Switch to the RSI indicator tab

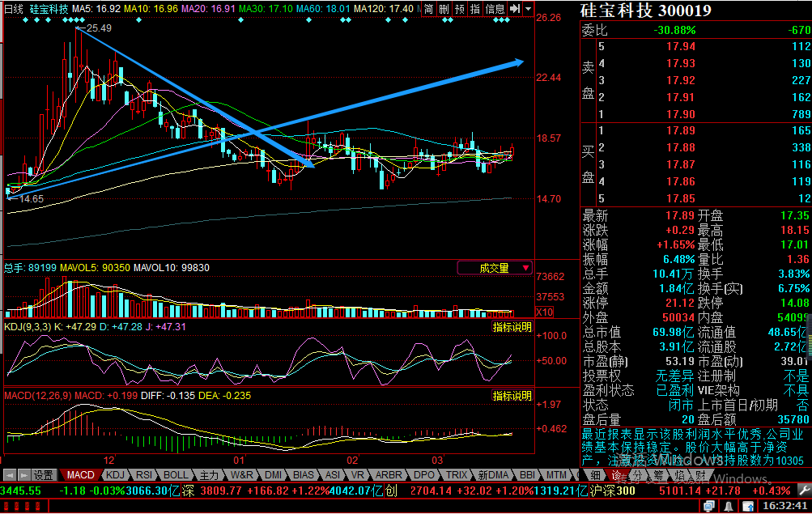click(144, 474)
